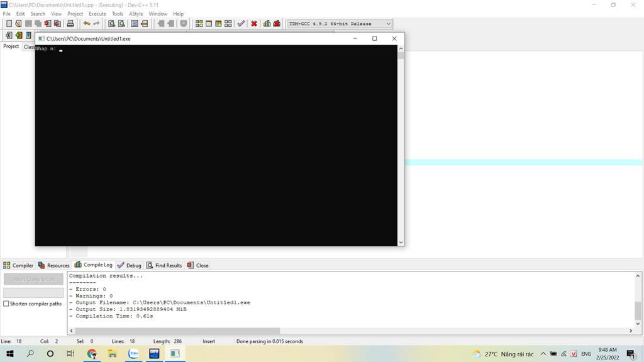Click the Redo toolbar icon
The height and width of the screenshot is (362, 644).
(96, 24)
